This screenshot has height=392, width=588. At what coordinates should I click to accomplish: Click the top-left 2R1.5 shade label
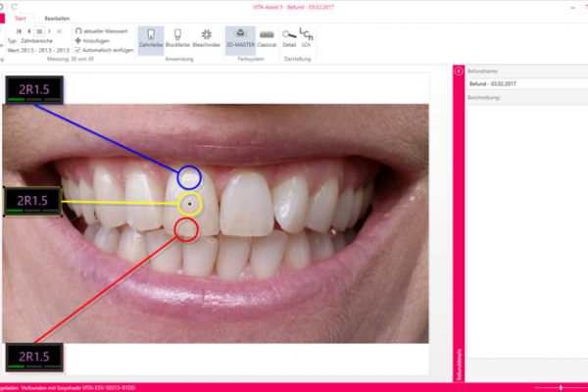tap(34, 90)
